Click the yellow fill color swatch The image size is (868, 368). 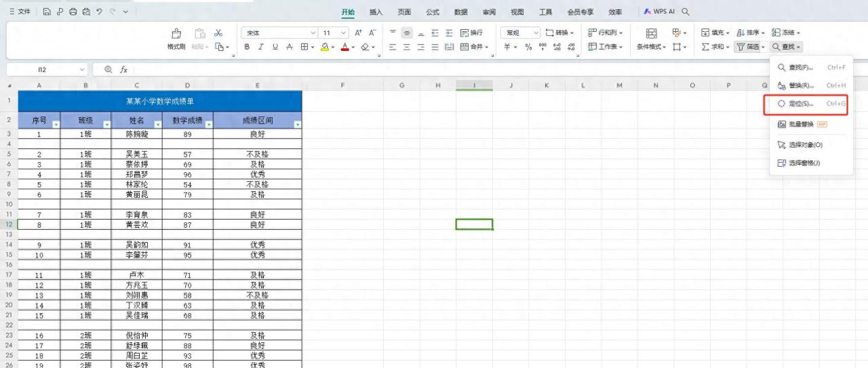tap(325, 47)
